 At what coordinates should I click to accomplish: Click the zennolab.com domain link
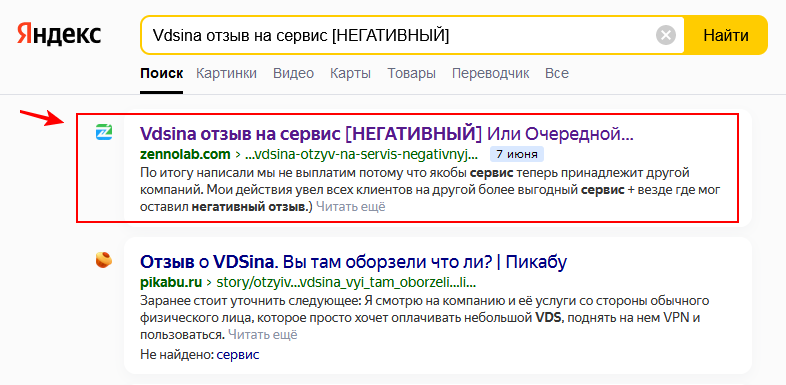(185, 154)
